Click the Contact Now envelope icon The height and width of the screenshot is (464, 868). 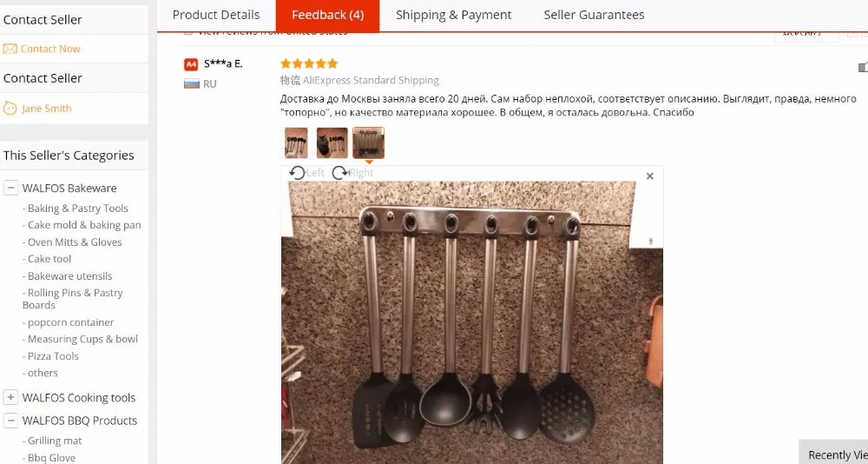(10, 49)
